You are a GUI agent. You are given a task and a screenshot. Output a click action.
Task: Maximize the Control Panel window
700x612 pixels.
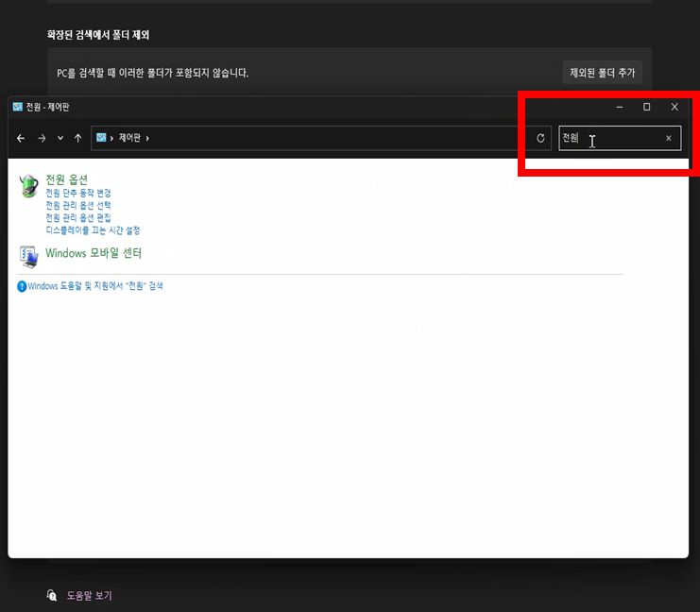[x=646, y=107]
